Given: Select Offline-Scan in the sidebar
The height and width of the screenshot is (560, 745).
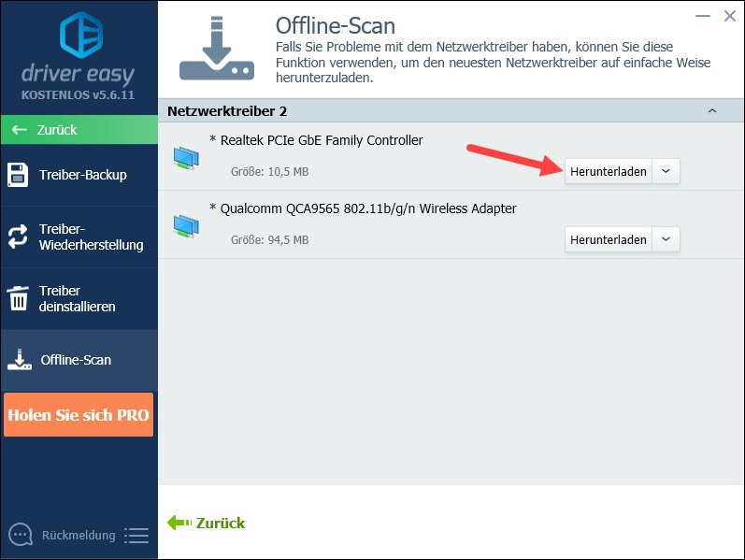Looking at the screenshot, I should (x=79, y=360).
